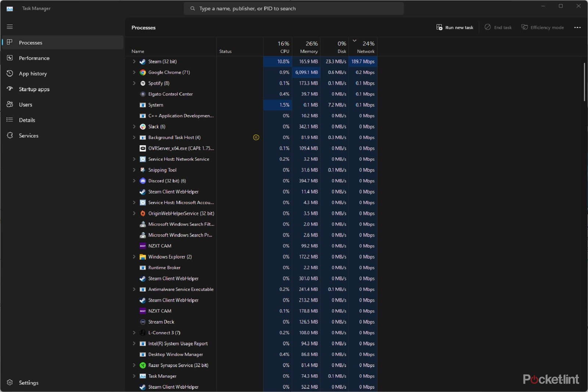Select the 10.8% CPU cell for Steam

(x=278, y=61)
